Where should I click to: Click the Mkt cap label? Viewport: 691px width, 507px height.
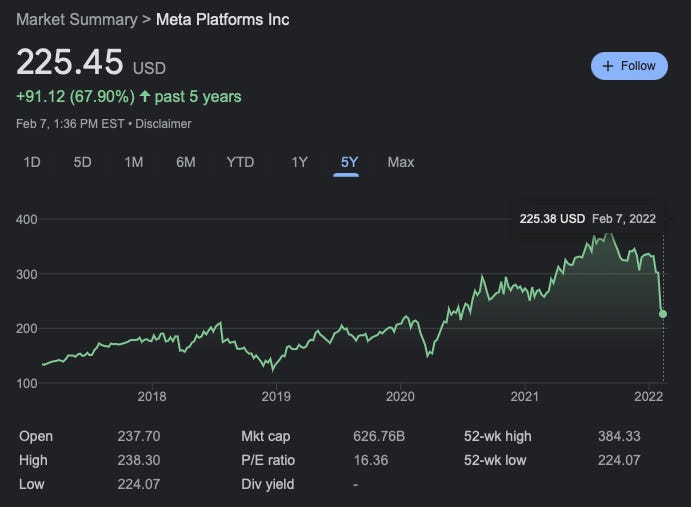tap(265, 436)
